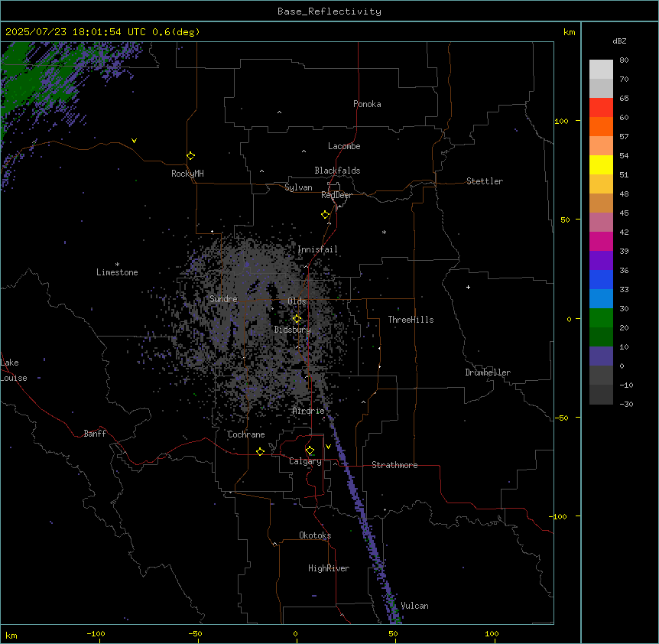The width and height of the screenshot is (659, 644).
Task: Click the legend value -30
Action: [x=626, y=404]
